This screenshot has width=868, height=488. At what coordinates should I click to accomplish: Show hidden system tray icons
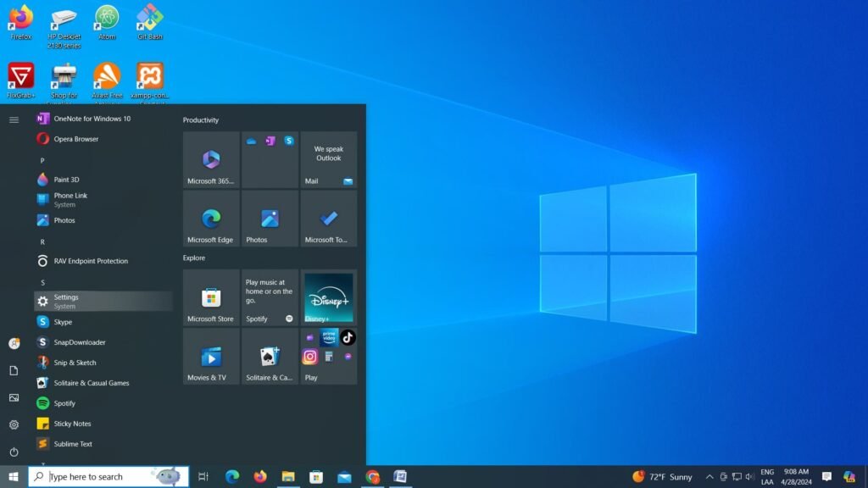[709, 476]
